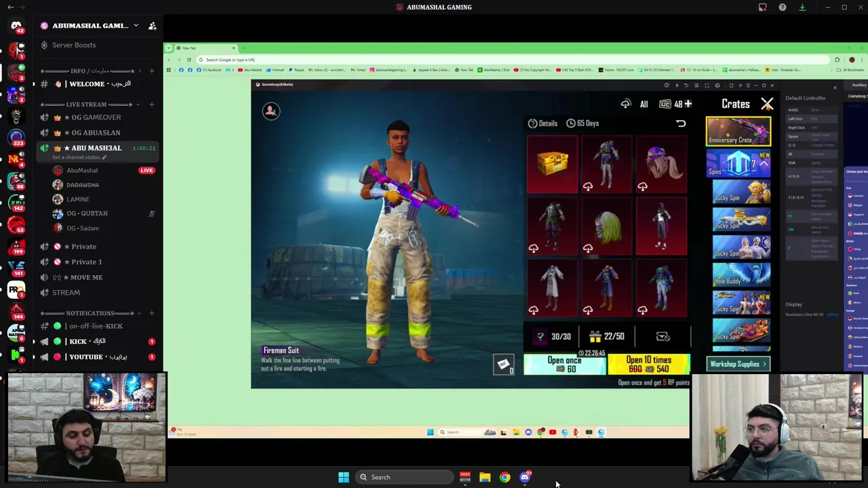Select the green hair mask reward thumbnail
Screen dimensions: 868x488
coord(607,226)
